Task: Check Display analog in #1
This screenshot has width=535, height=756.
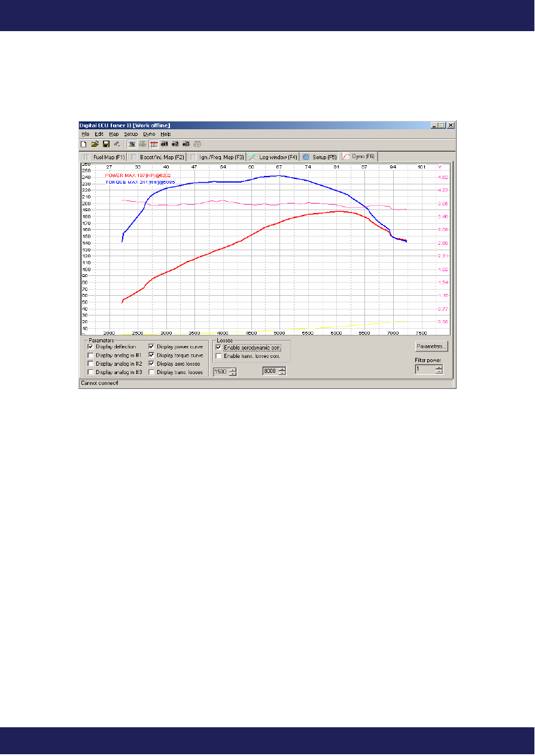Action: click(91, 355)
